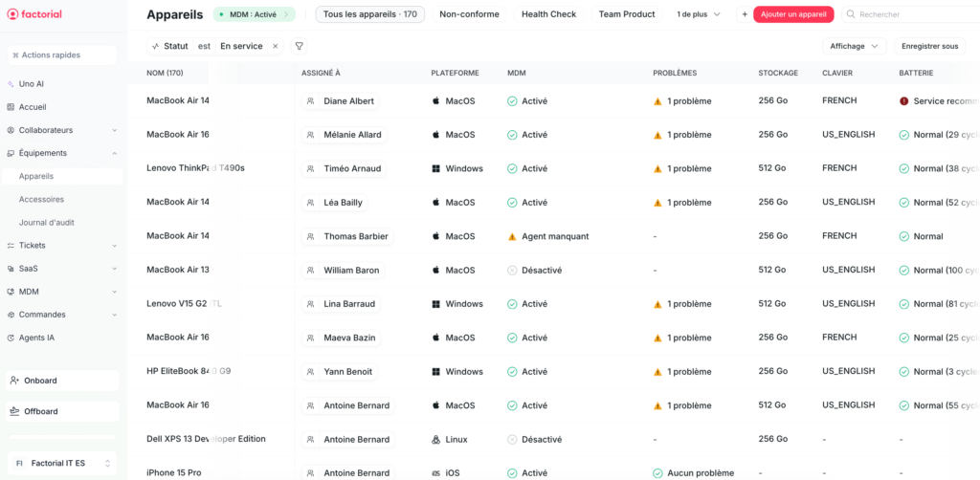Viewport: 980px width, 480px height.
Task: Click the Actions rapides command icon
Action: point(15,55)
